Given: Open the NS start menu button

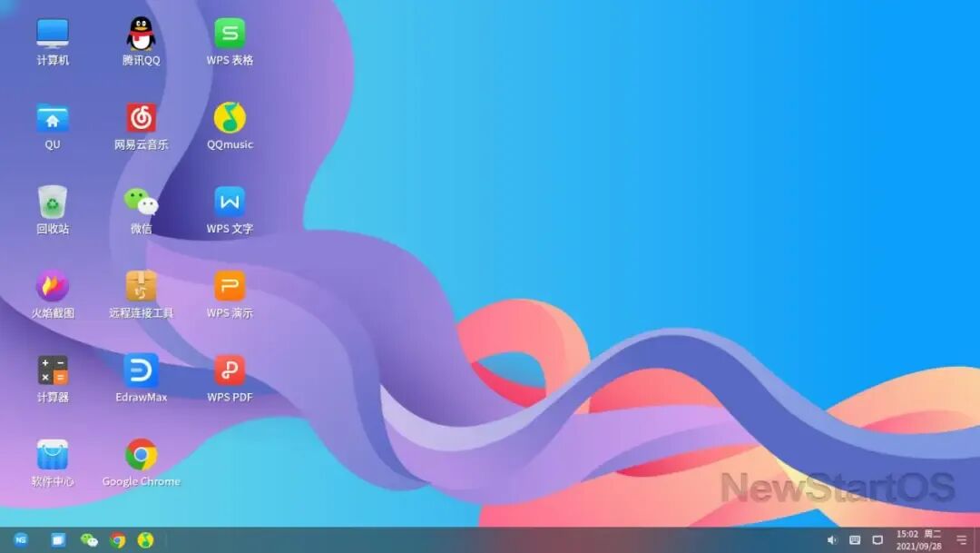Looking at the screenshot, I should 21,540.
